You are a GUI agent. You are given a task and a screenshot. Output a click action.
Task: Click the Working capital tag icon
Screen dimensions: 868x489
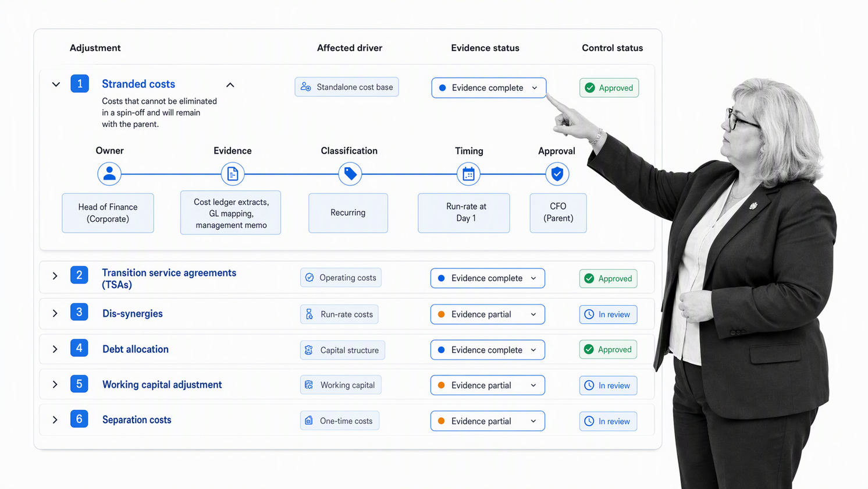point(309,385)
